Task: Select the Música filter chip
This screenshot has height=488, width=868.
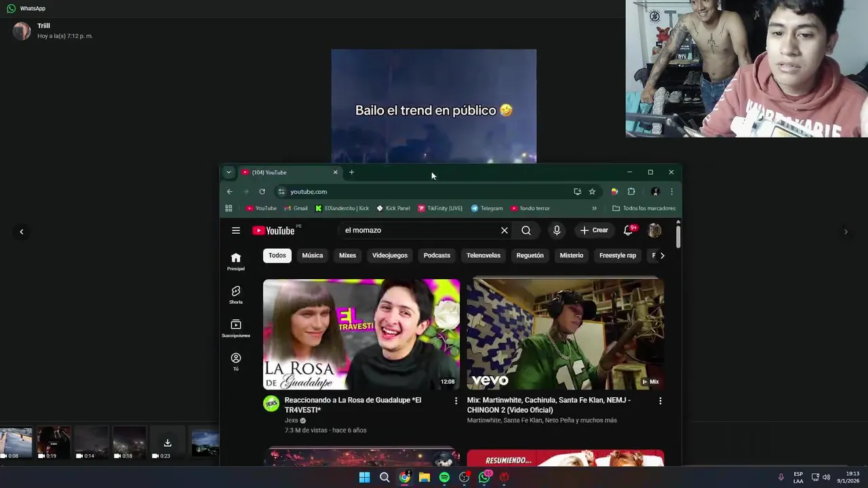Action: point(313,256)
